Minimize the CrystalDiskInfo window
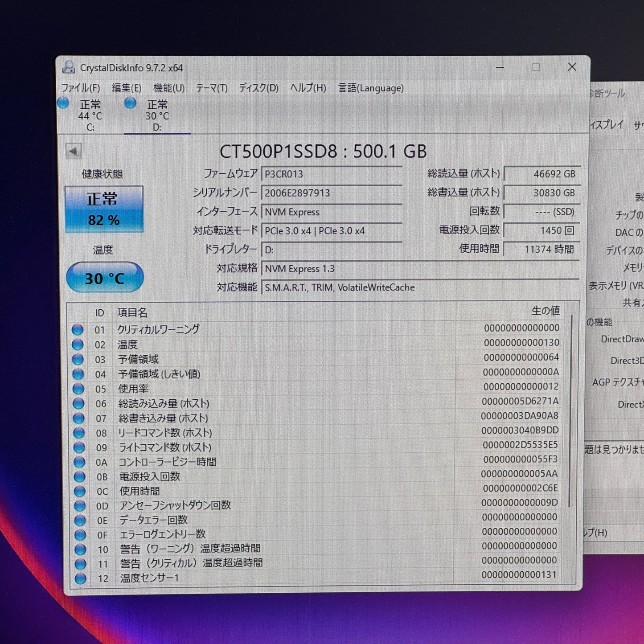This screenshot has height=644, width=644. (x=500, y=67)
